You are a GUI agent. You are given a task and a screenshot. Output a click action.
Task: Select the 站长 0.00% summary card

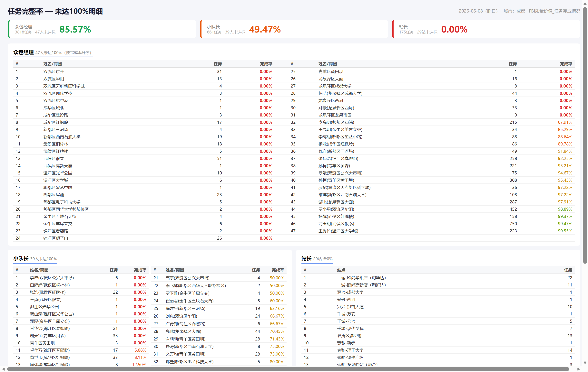pos(486,29)
